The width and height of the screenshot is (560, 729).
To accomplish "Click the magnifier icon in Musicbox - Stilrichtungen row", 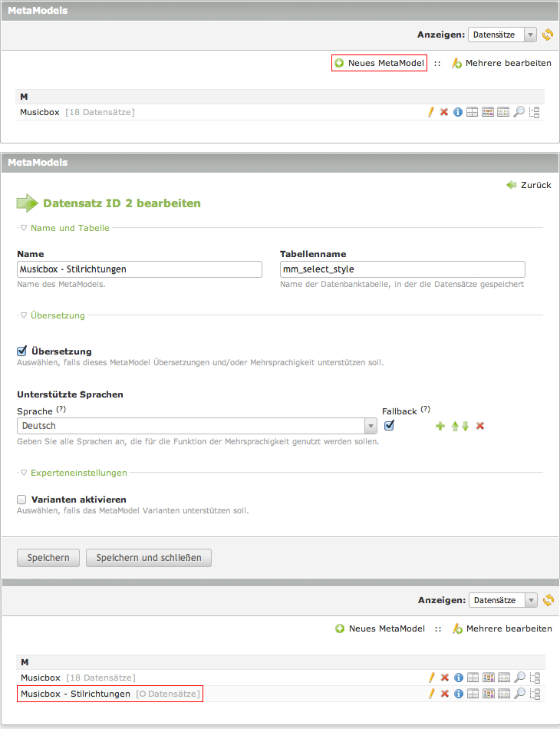I will [x=519, y=694].
